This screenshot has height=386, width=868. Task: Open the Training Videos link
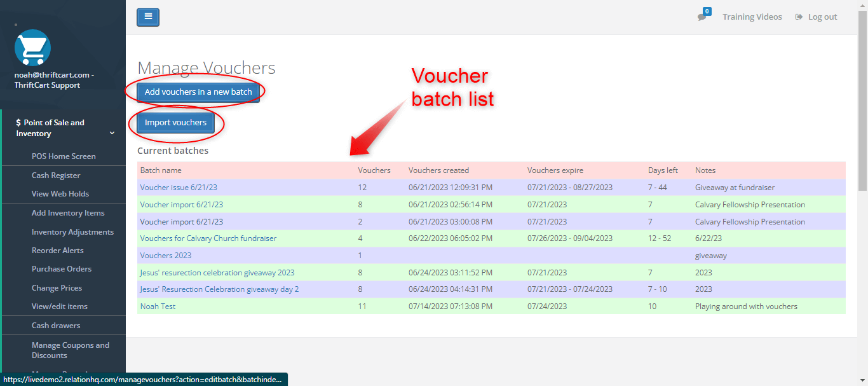pos(752,17)
